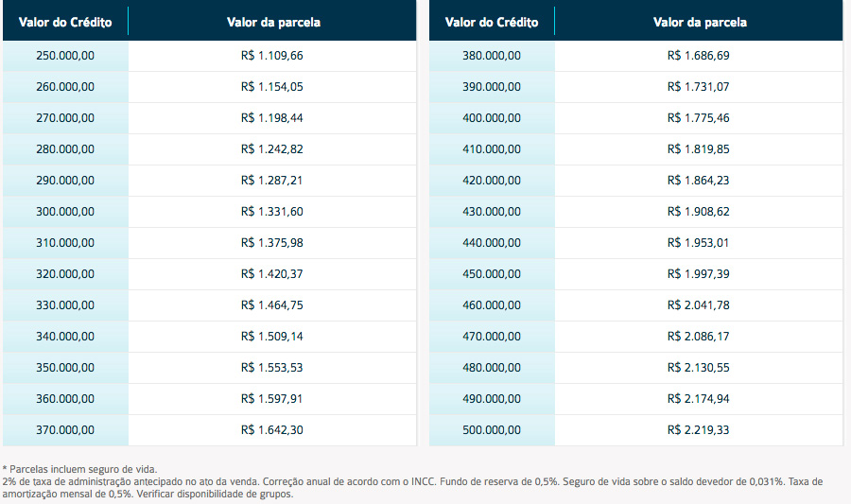This screenshot has width=851, height=504.
Task: Select the 340.000,00 credit value cell
Action: [x=65, y=337]
